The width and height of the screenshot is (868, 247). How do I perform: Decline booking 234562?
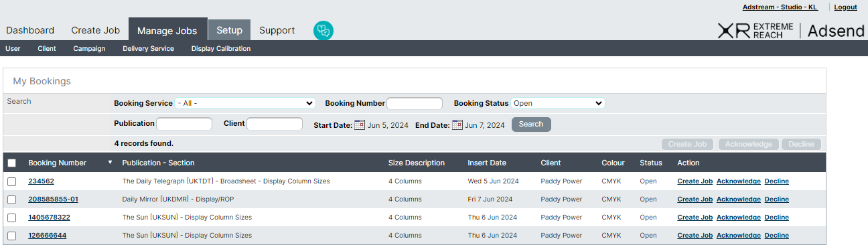pyautogui.click(x=777, y=181)
